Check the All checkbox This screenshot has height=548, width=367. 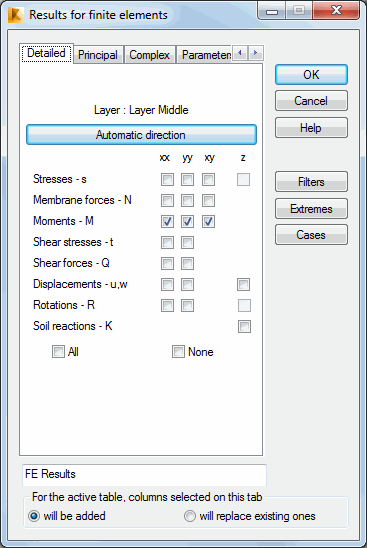[x=58, y=352]
